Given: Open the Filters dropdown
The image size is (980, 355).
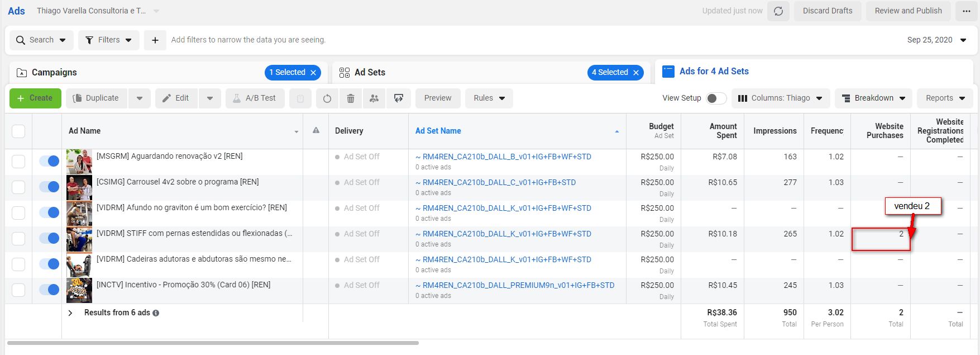Looking at the screenshot, I should 109,40.
